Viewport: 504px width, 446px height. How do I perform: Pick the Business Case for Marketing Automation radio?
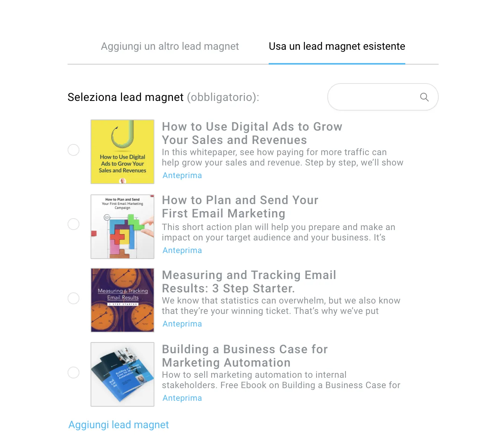(x=73, y=373)
